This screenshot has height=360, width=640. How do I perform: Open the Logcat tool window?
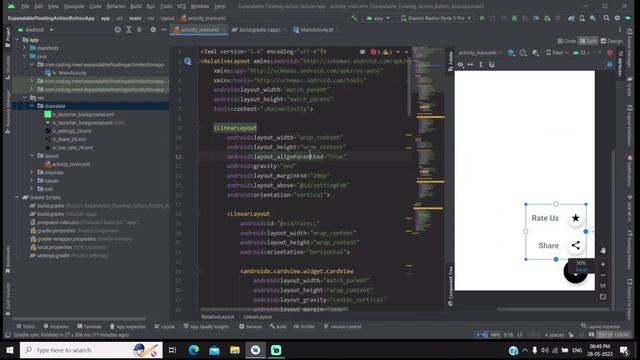165,327
